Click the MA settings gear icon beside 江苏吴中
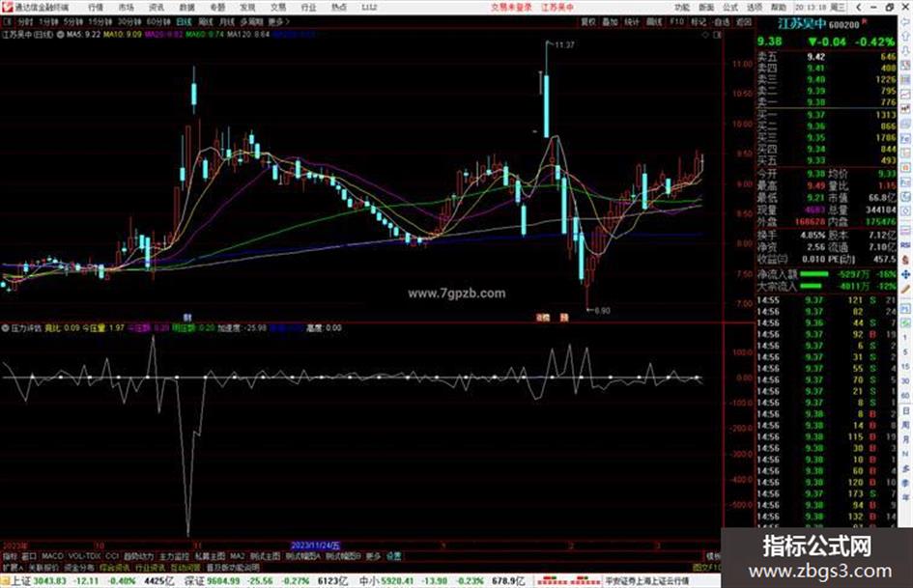 (61, 35)
